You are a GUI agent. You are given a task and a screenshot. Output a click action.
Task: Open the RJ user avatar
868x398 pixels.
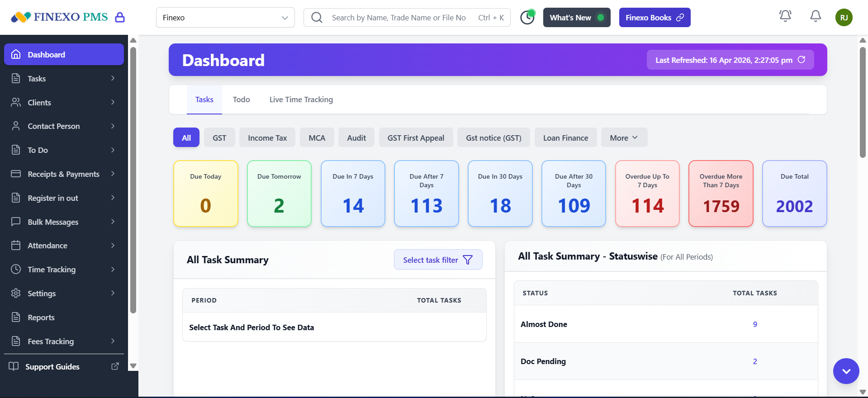click(x=844, y=18)
